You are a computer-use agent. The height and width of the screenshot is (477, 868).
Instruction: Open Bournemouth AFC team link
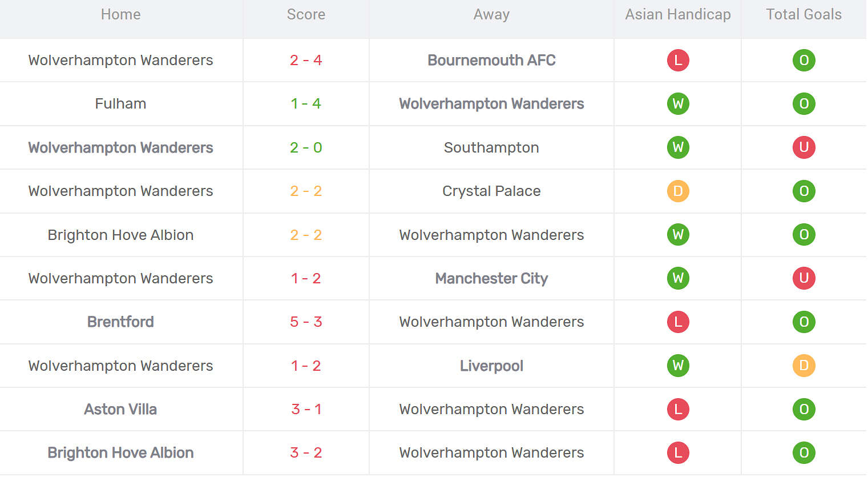click(x=491, y=60)
